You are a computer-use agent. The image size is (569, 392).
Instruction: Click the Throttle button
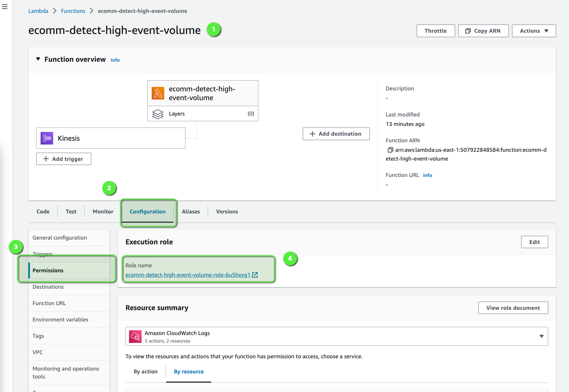tap(436, 31)
